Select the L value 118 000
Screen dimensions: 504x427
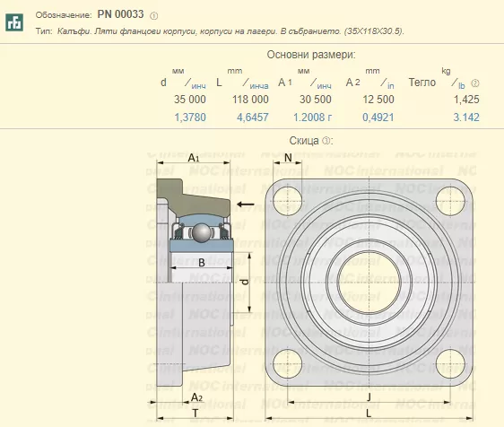[x=250, y=100]
